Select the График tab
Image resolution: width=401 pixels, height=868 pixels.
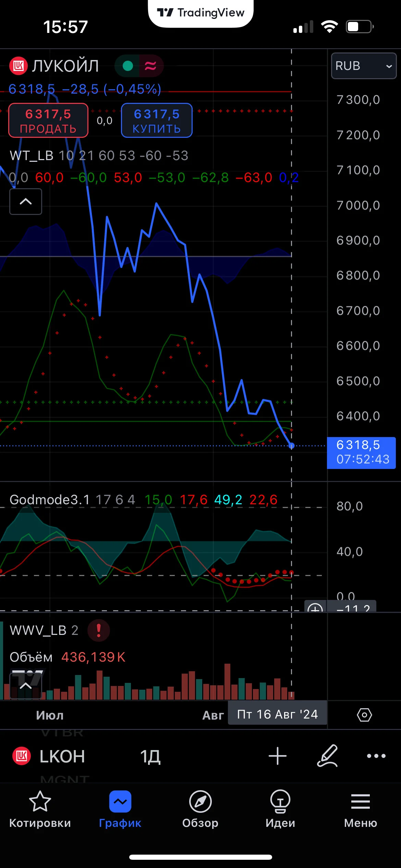[120, 809]
